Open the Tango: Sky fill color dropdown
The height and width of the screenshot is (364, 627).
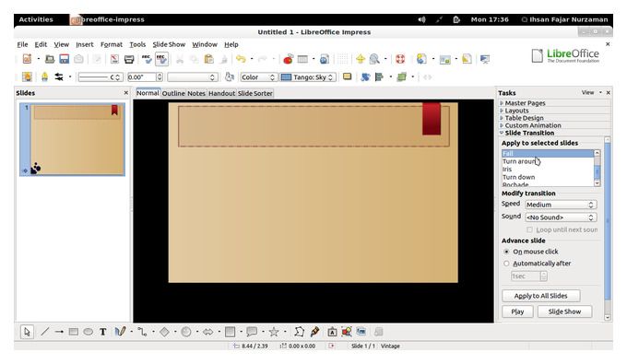pos(308,77)
